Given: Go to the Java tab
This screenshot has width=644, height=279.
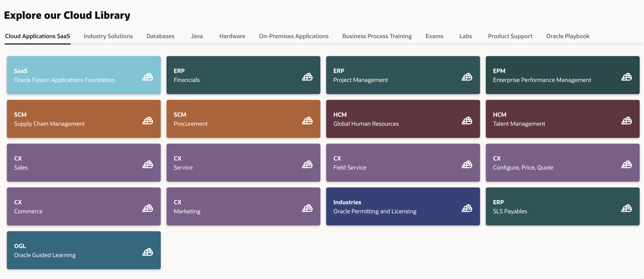Looking at the screenshot, I should [x=197, y=36].
